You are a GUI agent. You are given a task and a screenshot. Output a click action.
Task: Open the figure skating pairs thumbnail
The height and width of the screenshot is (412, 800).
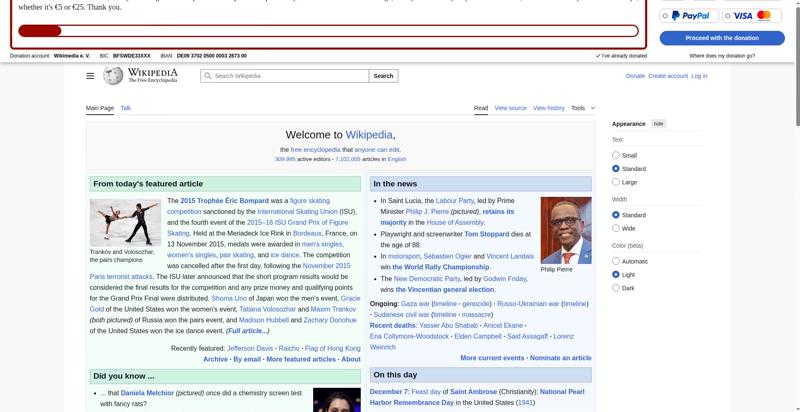[125, 222]
